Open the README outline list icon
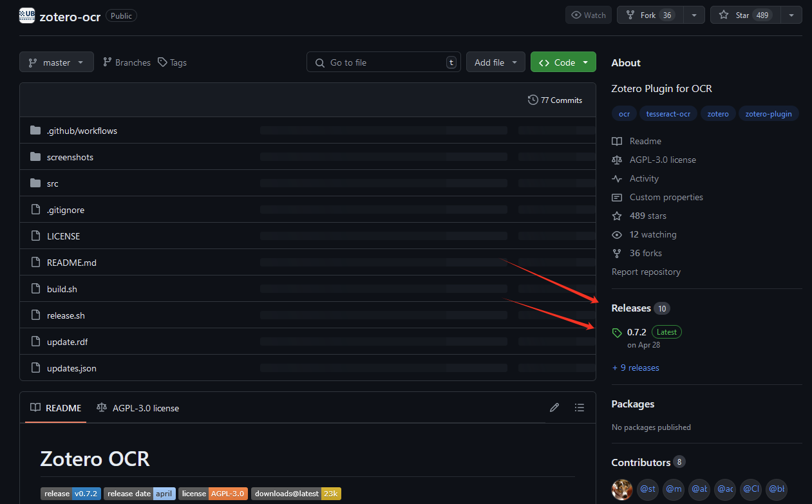The image size is (812, 504). click(580, 407)
